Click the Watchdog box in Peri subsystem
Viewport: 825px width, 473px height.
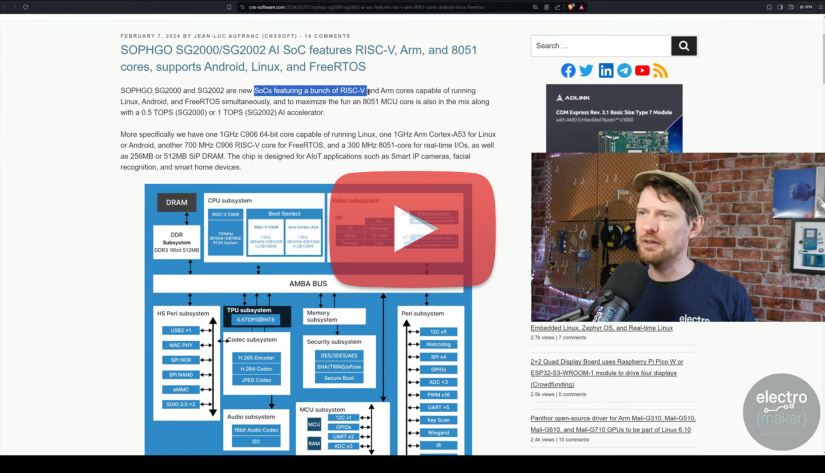click(438, 344)
